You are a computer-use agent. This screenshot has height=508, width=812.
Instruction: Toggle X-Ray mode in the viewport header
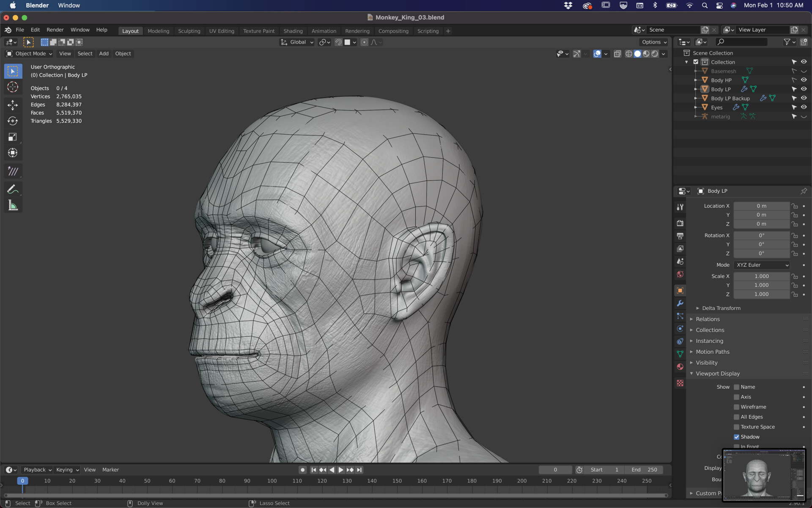617,54
